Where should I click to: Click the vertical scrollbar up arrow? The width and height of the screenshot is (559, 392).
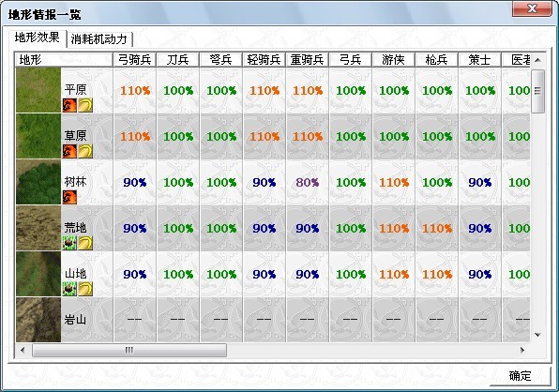[x=538, y=59]
